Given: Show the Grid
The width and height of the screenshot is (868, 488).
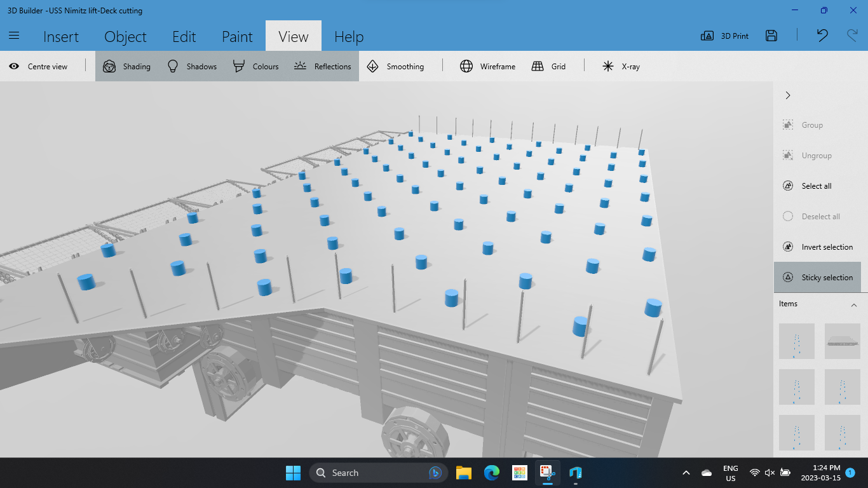Looking at the screenshot, I should (549, 66).
